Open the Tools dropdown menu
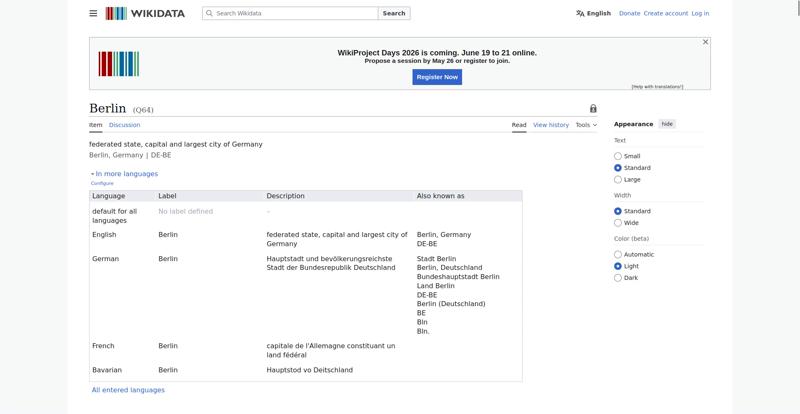The width and height of the screenshot is (800, 414). [x=586, y=125]
